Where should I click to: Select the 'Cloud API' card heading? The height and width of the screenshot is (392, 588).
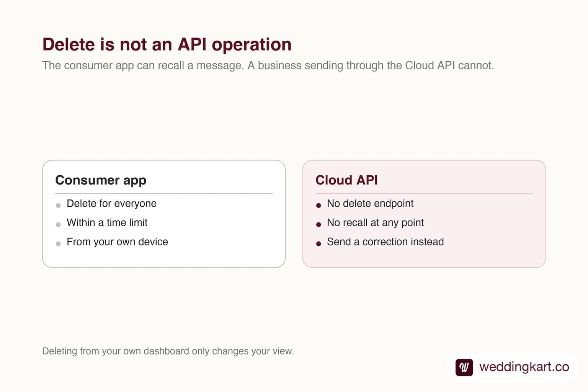point(346,180)
